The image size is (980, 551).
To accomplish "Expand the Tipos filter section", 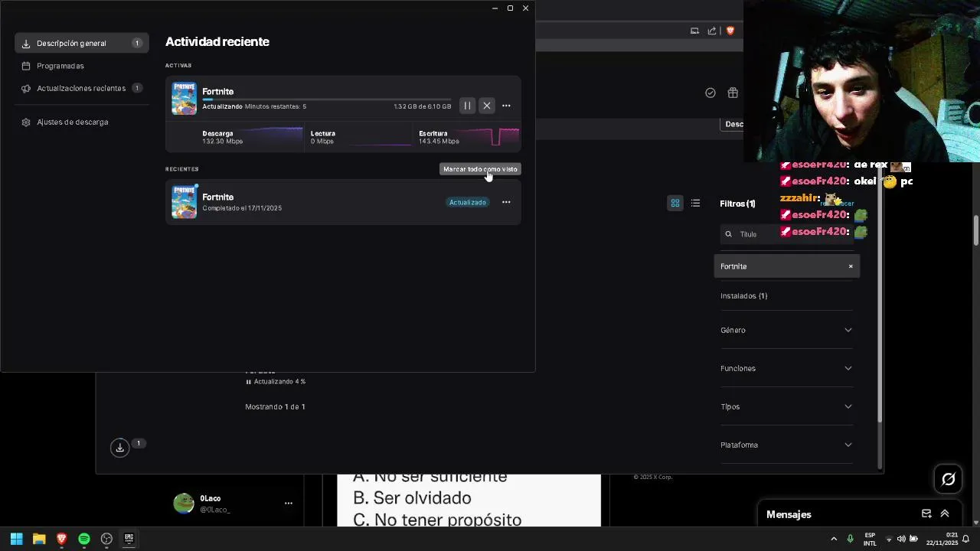I will click(786, 406).
